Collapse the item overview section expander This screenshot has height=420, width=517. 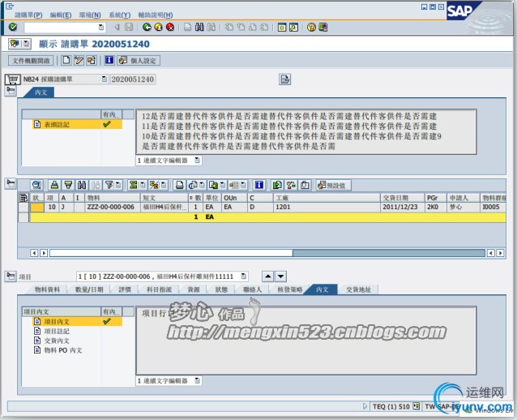[11, 184]
